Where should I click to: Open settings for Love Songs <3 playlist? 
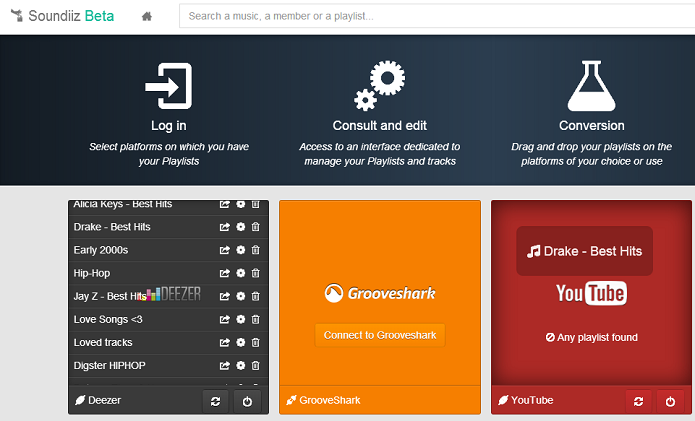click(x=241, y=319)
